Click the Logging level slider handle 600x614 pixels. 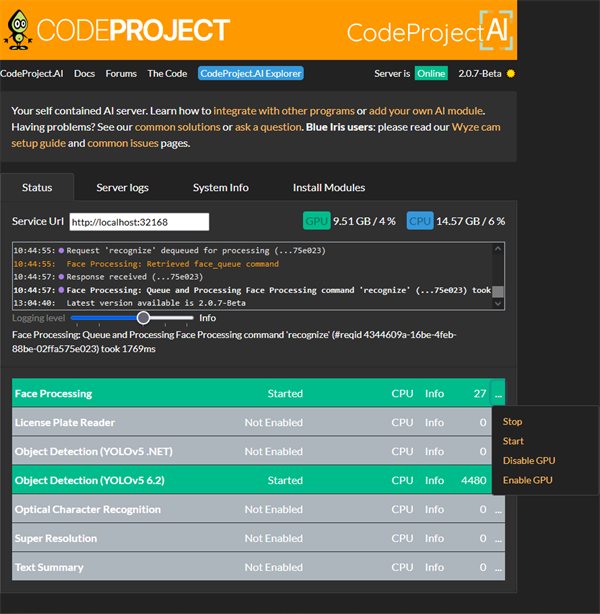click(143, 318)
